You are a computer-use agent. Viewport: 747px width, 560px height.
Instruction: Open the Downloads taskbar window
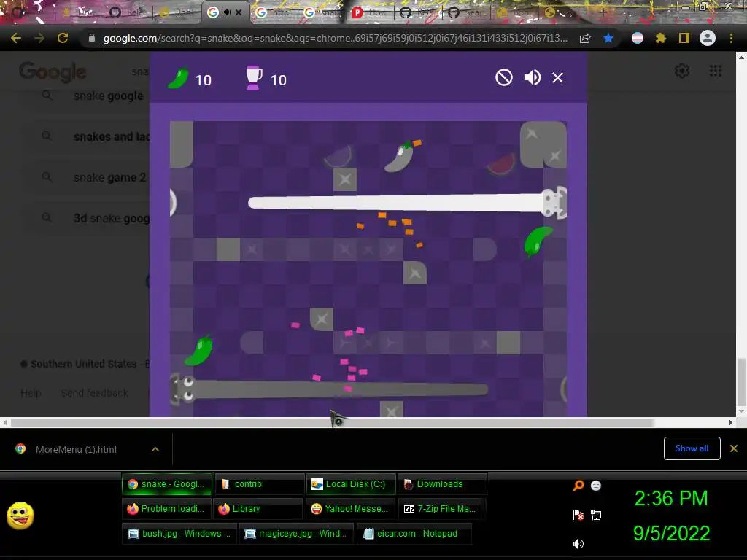443,484
